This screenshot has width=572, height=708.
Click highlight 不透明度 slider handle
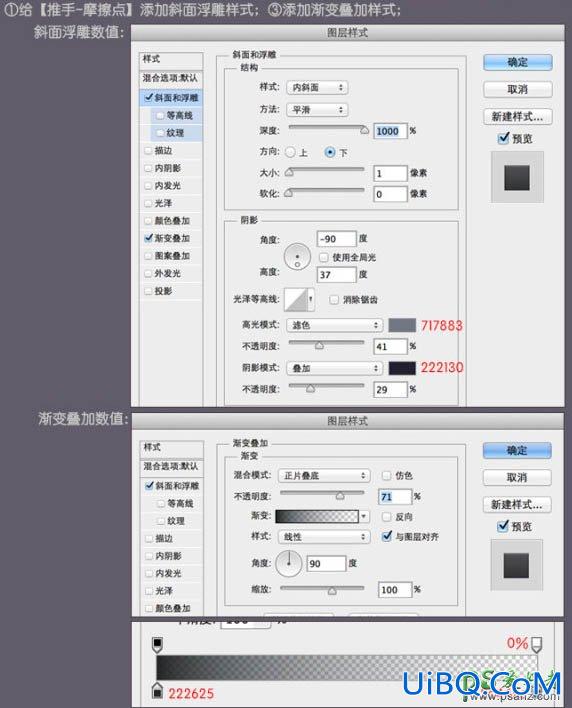tap(319, 346)
